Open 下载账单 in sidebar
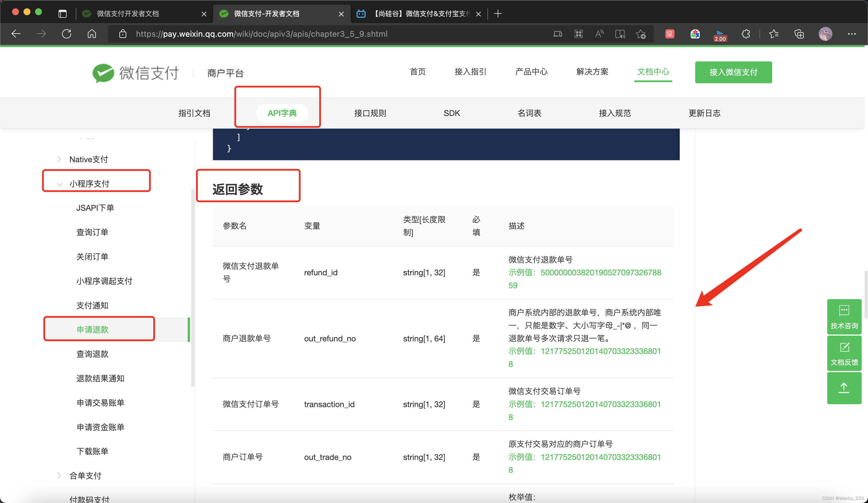The width and height of the screenshot is (868, 503). (92, 451)
